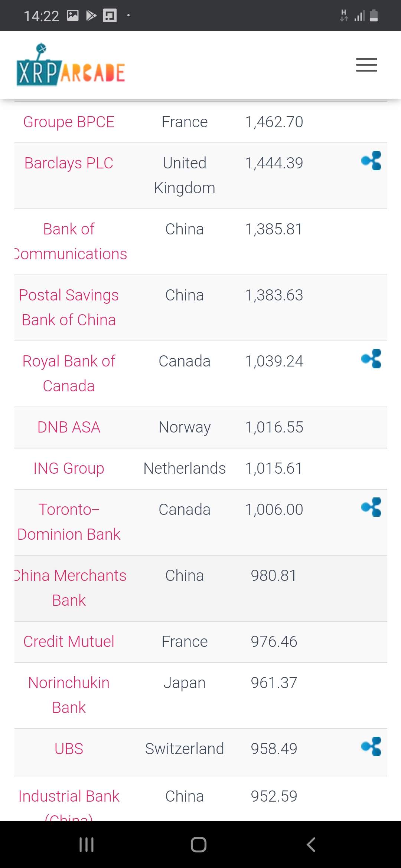401x868 pixels.
Task: Open Postal Savings Bank of China link
Action: (69, 308)
